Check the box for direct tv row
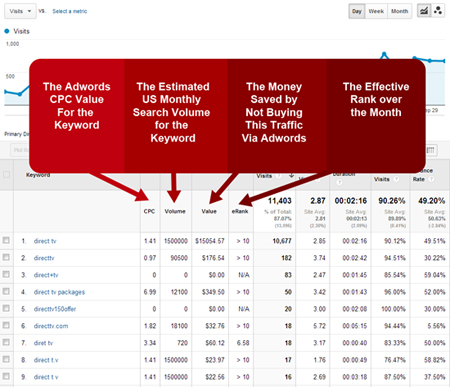450x387 pixels. [6, 240]
